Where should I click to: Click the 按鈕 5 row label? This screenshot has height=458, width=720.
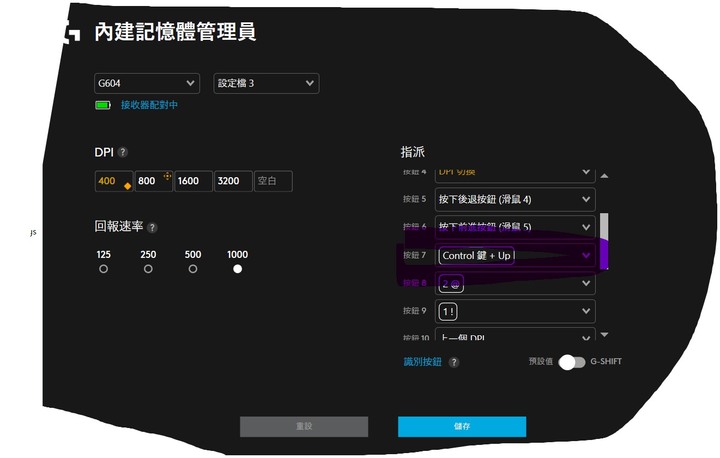click(x=415, y=199)
